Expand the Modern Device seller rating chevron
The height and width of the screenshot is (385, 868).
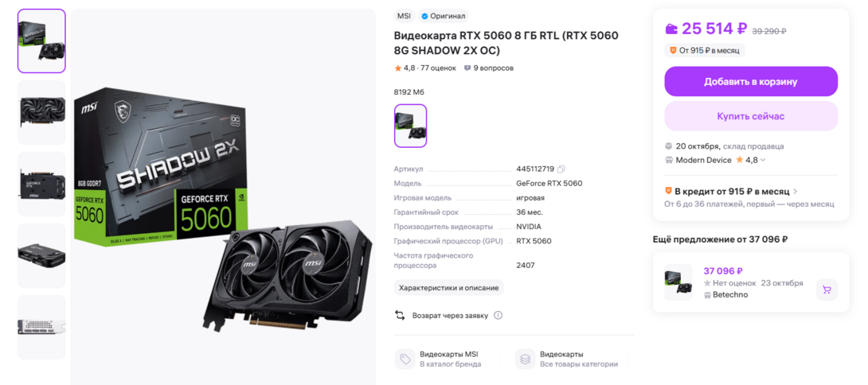(764, 161)
